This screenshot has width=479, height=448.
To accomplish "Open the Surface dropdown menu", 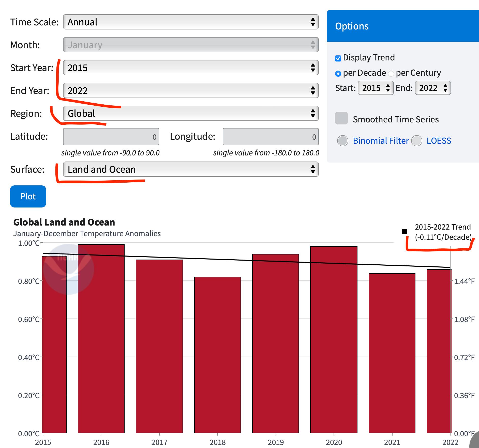I will click(x=191, y=169).
